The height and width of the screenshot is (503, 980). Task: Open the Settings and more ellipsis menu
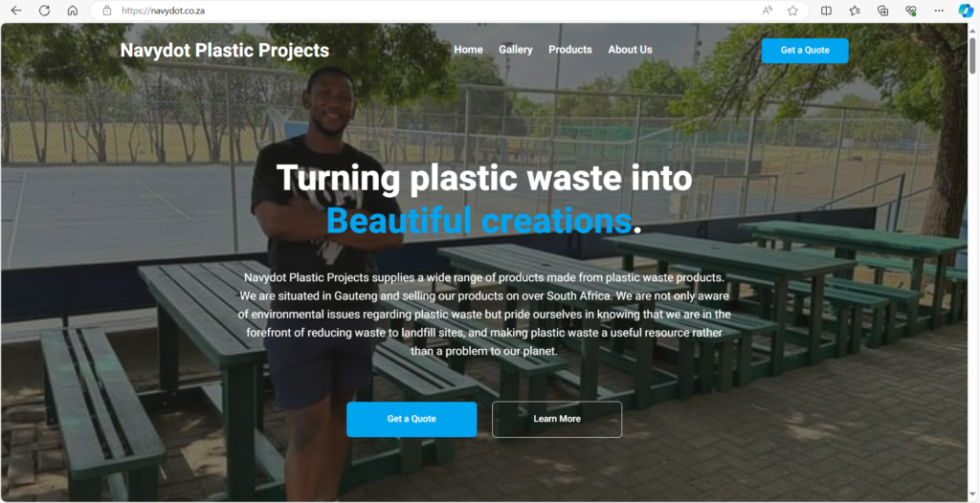point(939,11)
